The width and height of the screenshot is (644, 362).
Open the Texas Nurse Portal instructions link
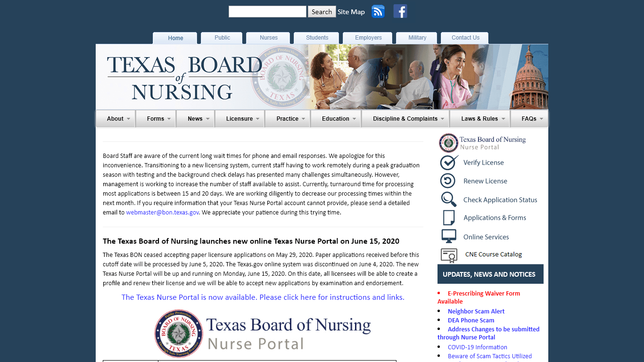pyautogui.click(x=263, y=297)
